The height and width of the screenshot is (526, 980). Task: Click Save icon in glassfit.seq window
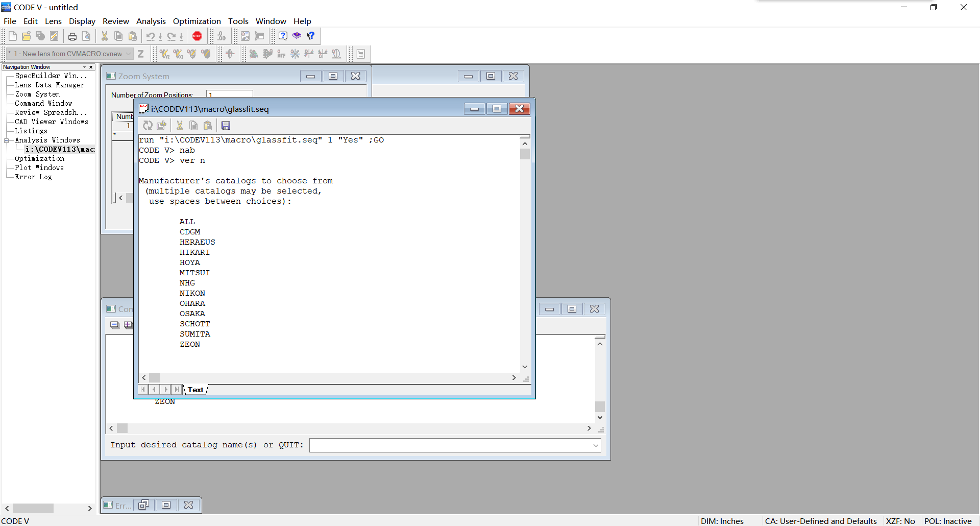[x=226, y=126]
